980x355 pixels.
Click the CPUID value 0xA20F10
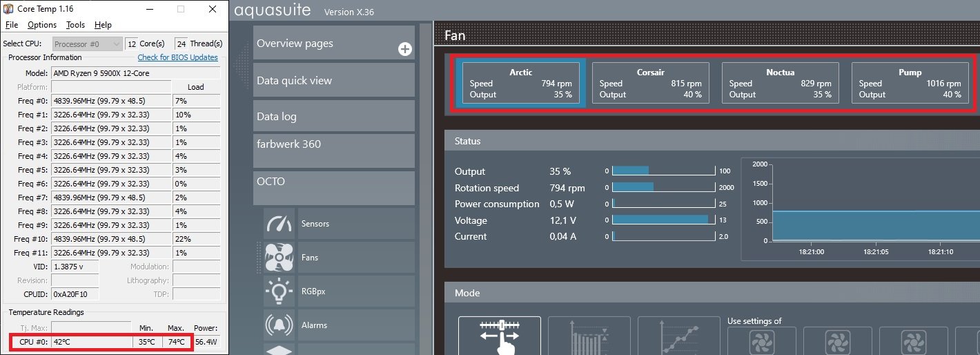click(x=75, y=294)
